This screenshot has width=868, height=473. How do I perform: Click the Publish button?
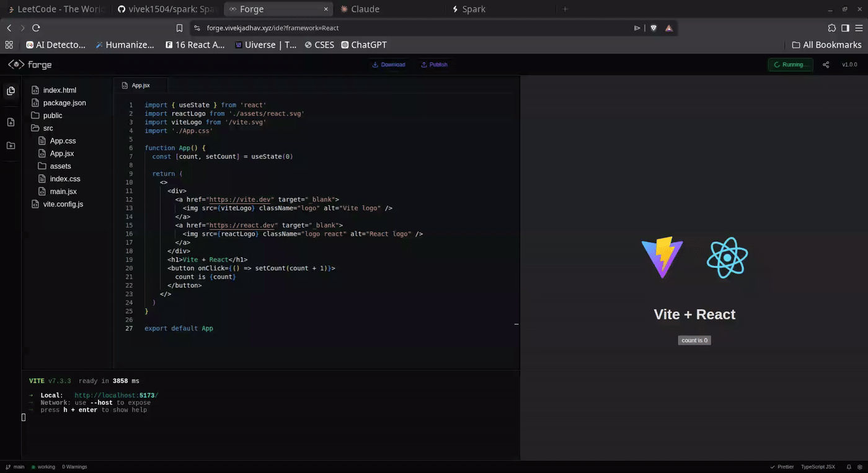(434, 64)
